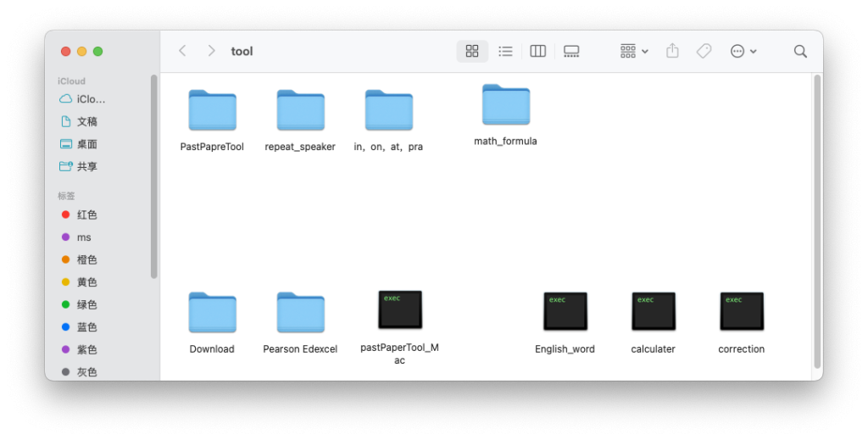Select the math_formula folder

505,105
